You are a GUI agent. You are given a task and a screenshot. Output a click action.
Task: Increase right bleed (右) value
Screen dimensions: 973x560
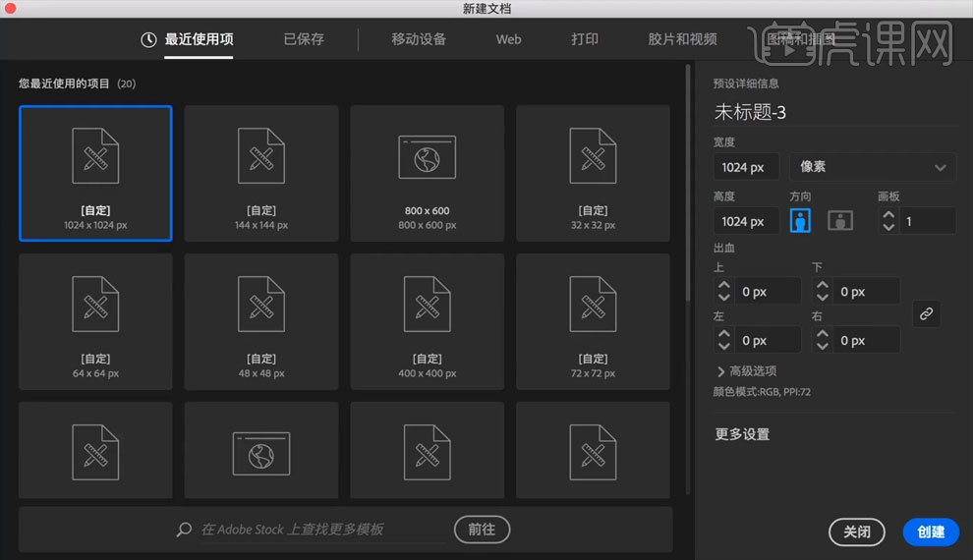click(x=823, y=334)
